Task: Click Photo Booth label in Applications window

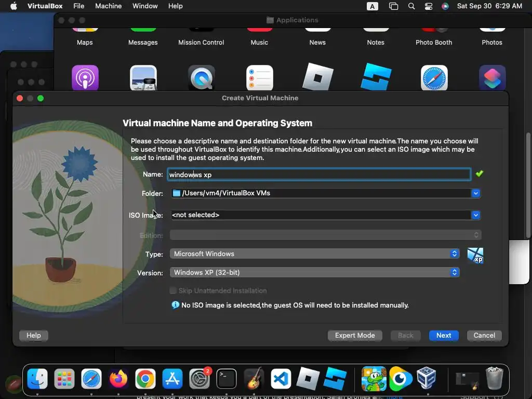Action: 434,43
